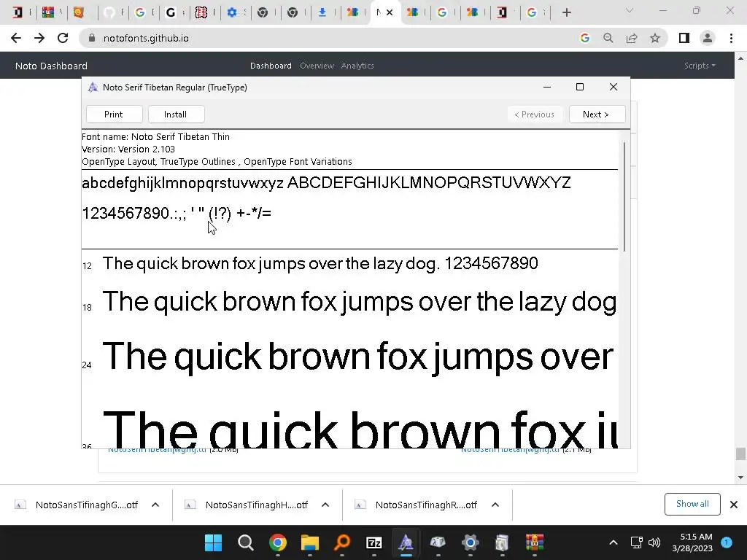Open a new Chrome tab
Image resolution: width=747 pixels, height=560 pixels.
[x=566, y=13]
